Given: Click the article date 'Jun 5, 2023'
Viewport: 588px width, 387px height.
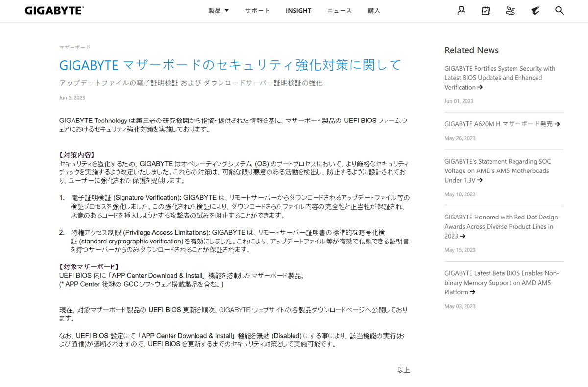Looking at the screenshot, I should pos(72,97).
